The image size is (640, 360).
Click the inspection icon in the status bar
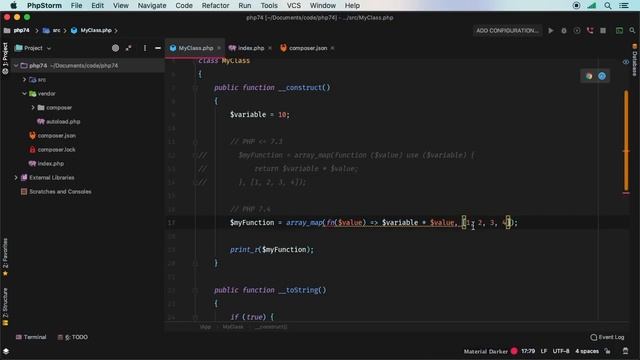click(625, 351)
